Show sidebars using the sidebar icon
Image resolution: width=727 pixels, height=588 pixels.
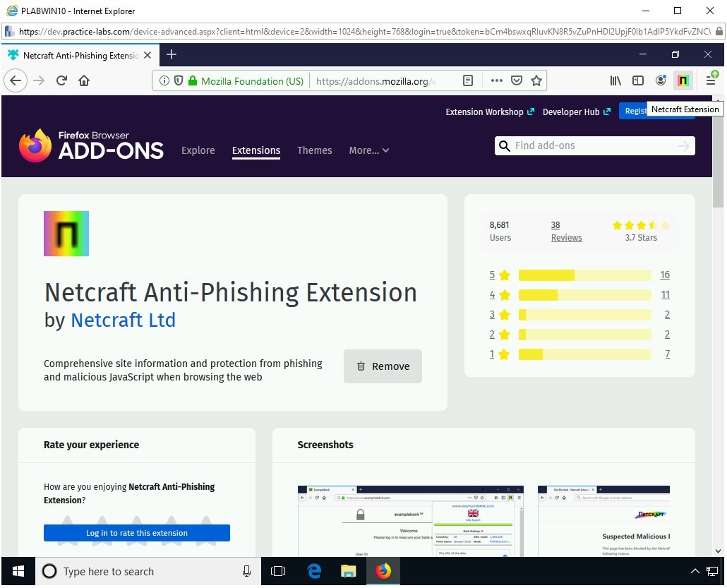(x=638, y=80)
